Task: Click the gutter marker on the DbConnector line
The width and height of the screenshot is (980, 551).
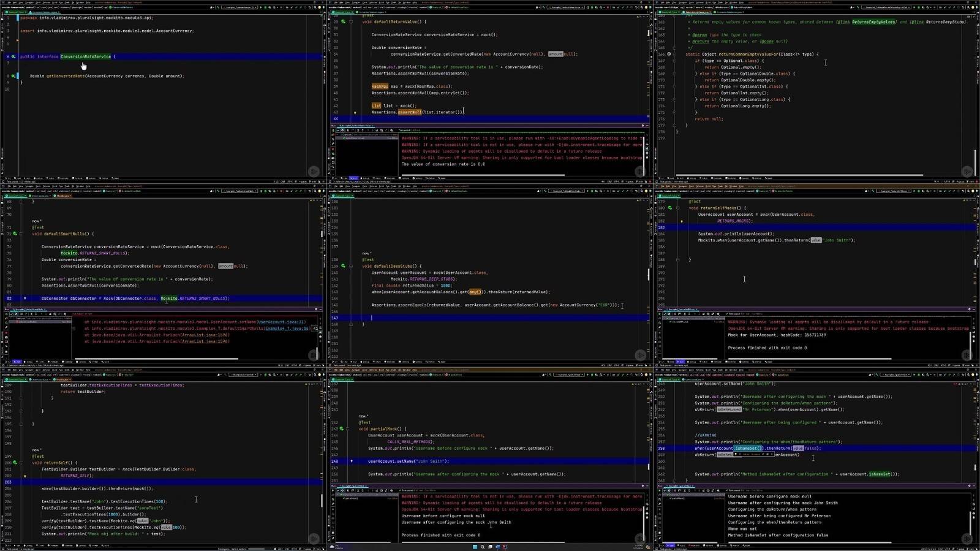Action: [x=25, y=298]
